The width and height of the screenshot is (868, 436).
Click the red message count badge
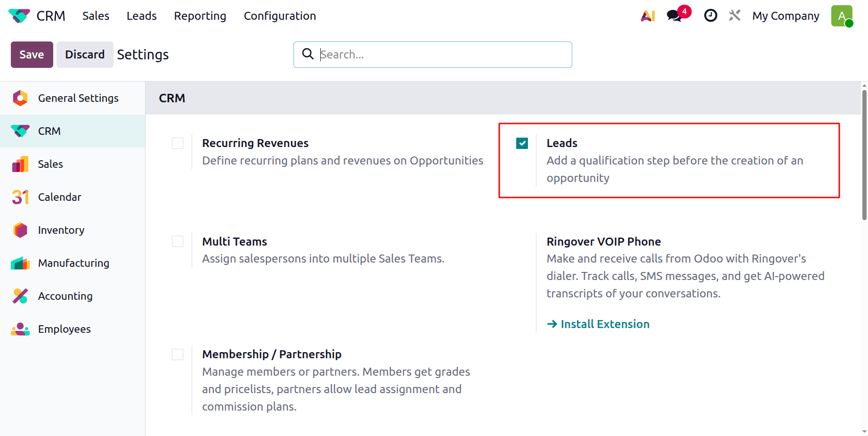point(684,11)
